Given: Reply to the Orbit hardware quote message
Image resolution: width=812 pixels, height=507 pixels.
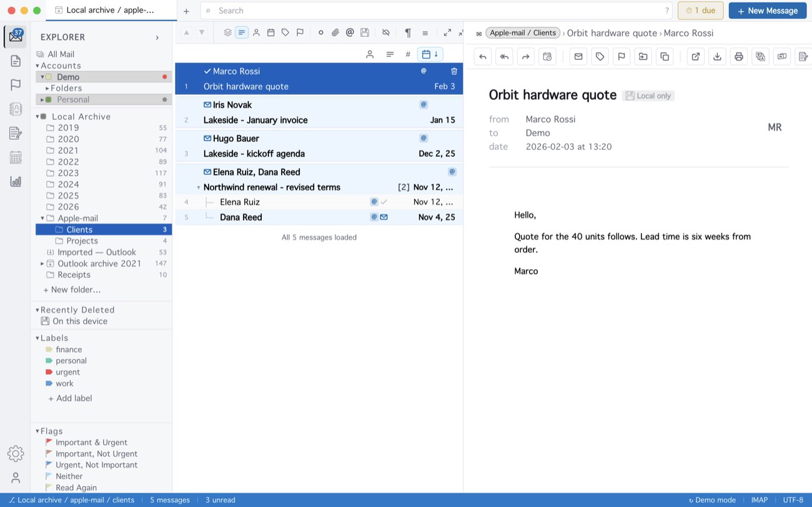Looking at the screenshot, I should click(x=483, y=57).
